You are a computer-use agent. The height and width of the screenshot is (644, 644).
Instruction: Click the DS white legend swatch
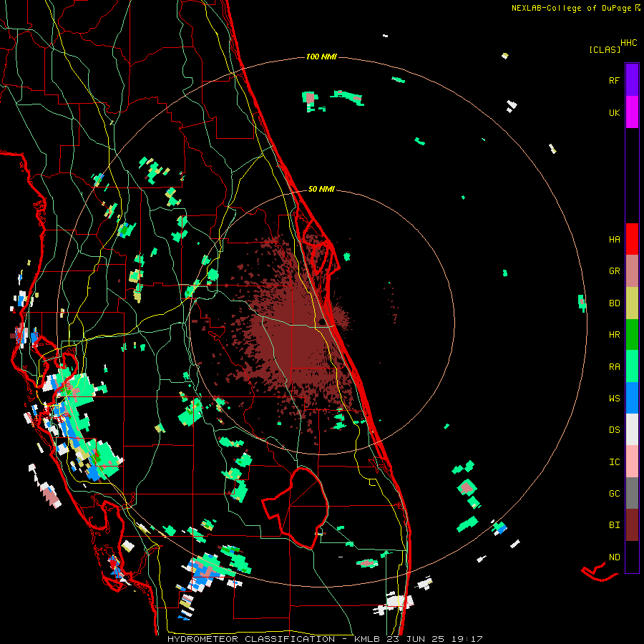632,429
